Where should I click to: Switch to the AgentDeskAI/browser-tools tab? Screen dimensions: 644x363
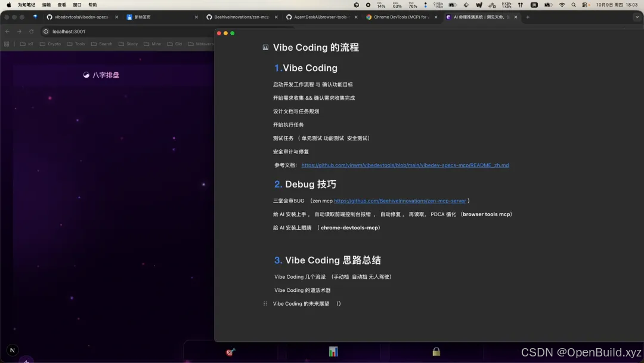(x=321, y=17)
